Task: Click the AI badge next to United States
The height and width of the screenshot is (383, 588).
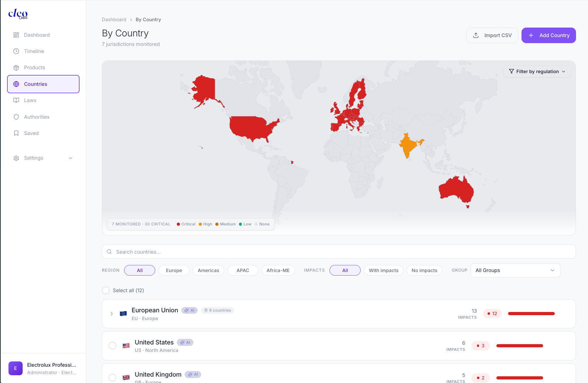Action: 185,342
